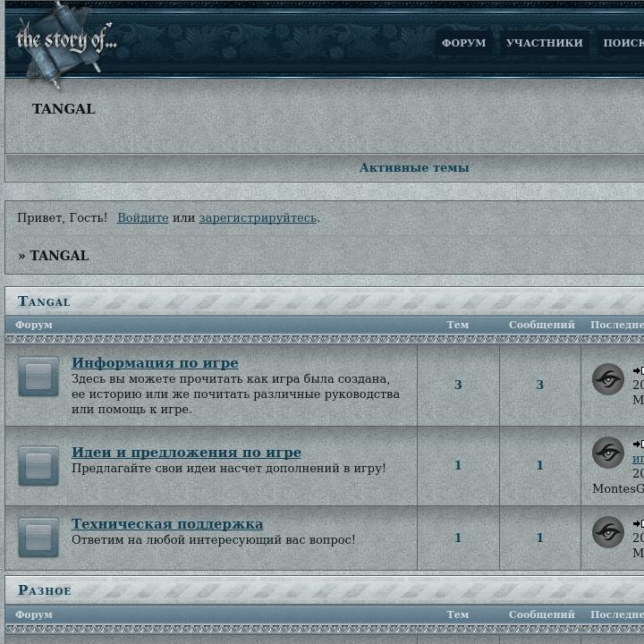
Task: Open Техническая поддержка forum
Action: [x=167, y=524]
